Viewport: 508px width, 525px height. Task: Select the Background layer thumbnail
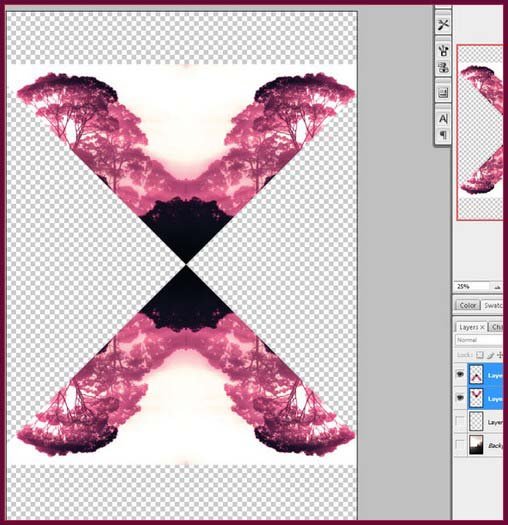(x=476, y=445)
